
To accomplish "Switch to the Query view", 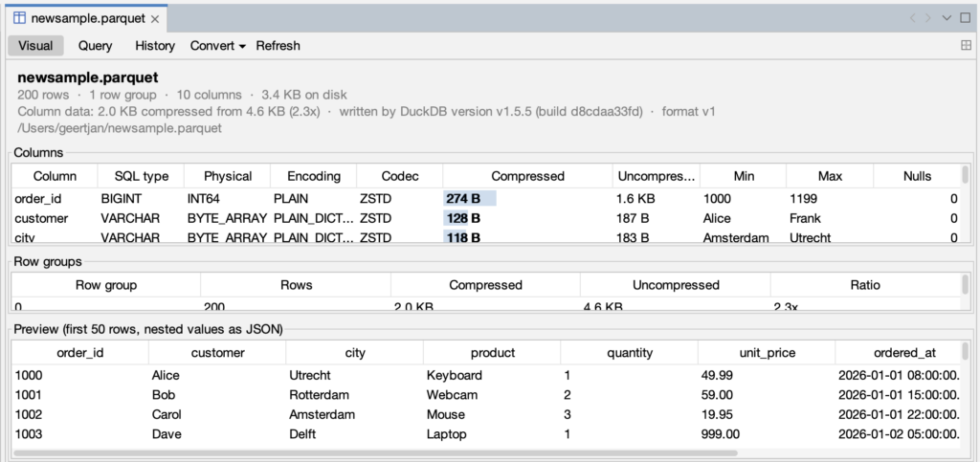I will [x=95, y=46].
